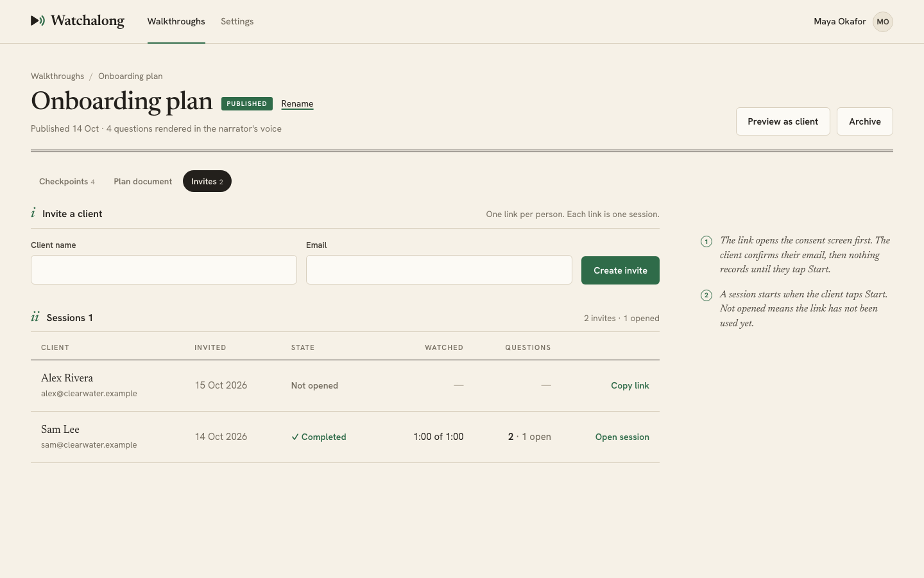The image size is (924, 578).
Task: Click the WATCHED column header
Action: pos(444,347)
